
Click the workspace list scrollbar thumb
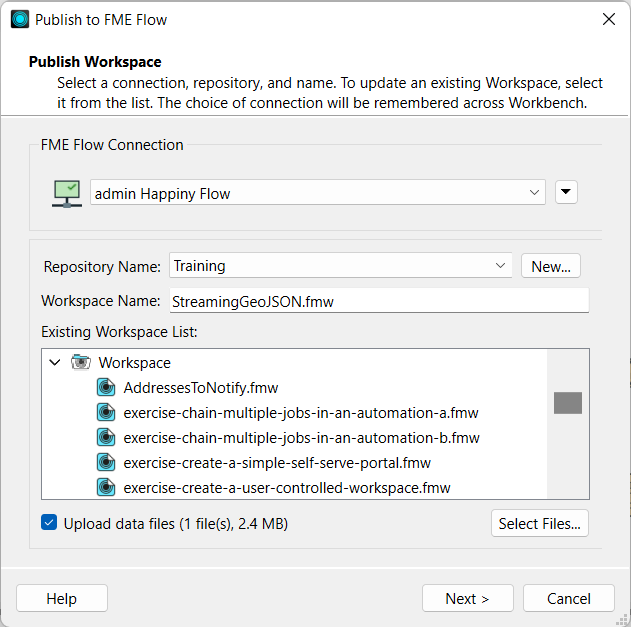(x=567, y=402)
